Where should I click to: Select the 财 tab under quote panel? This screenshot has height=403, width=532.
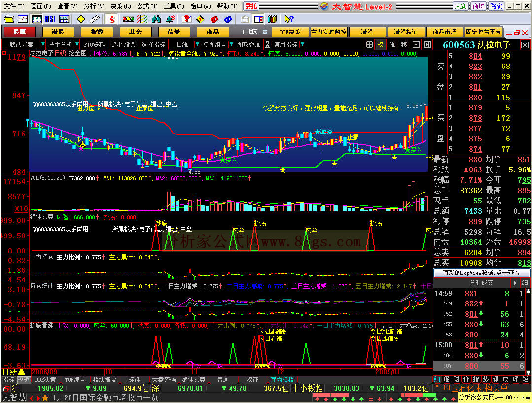(457, 379)
